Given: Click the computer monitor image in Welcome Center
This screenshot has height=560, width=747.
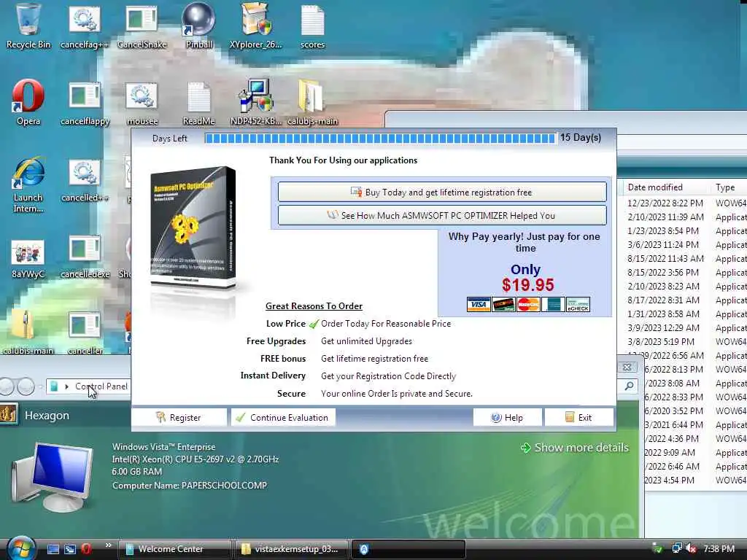Looking at the screenshot, I should [x=53, y=476].
